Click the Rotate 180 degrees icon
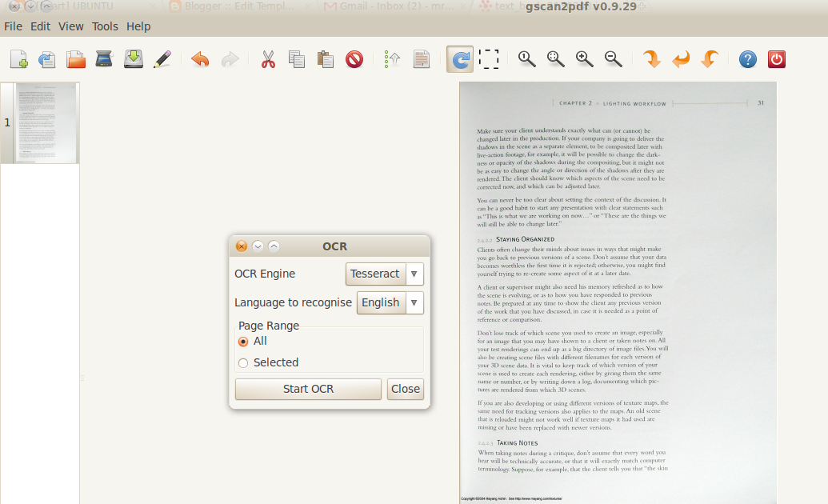 [x=679, y=58]
